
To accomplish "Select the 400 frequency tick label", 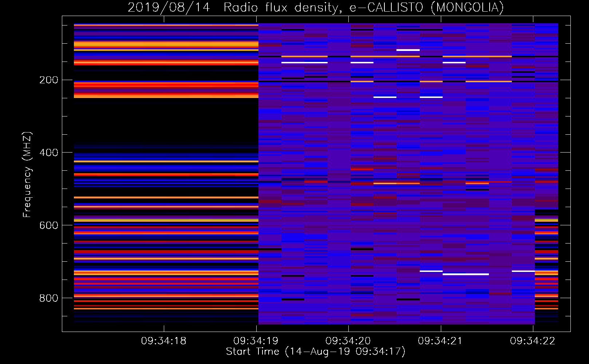I will point(49,153).
